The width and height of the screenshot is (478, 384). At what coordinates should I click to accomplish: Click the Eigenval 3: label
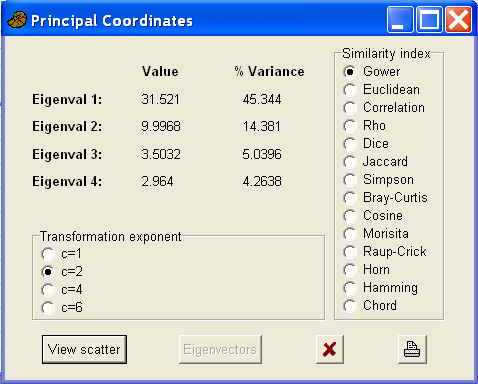pyautogui.click(x=67, y=154)
